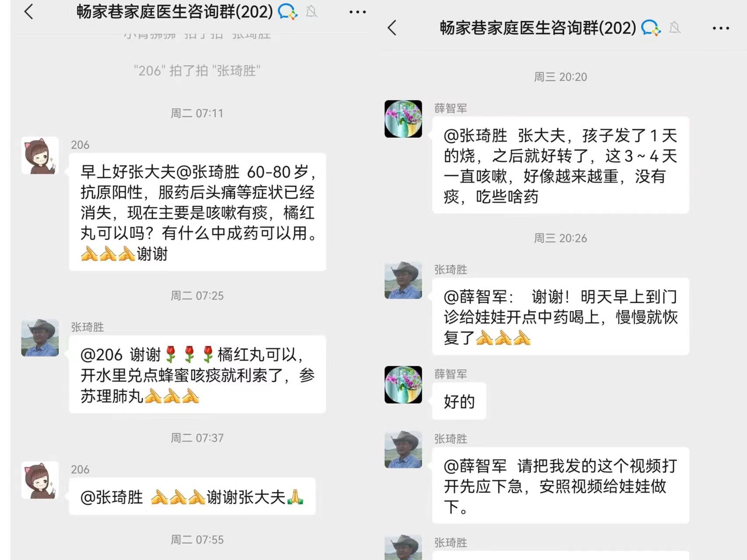Tap the back arrow in right chat header
Image resolution: width=747 pixels, height=560 pixels.
coord(392,28)
